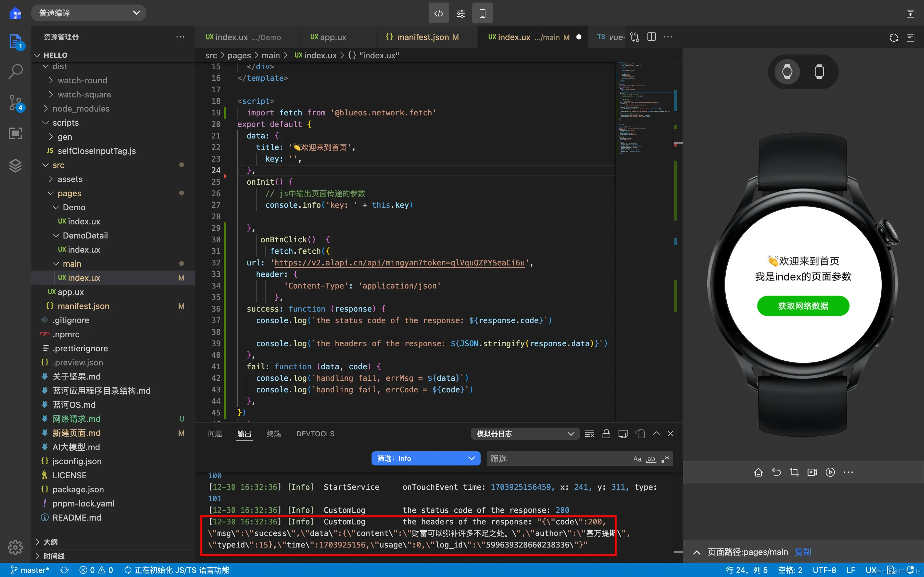This screenshot has height=577, width=924.
Task: Click the 复制 page path link
Action: click(803, 552)
